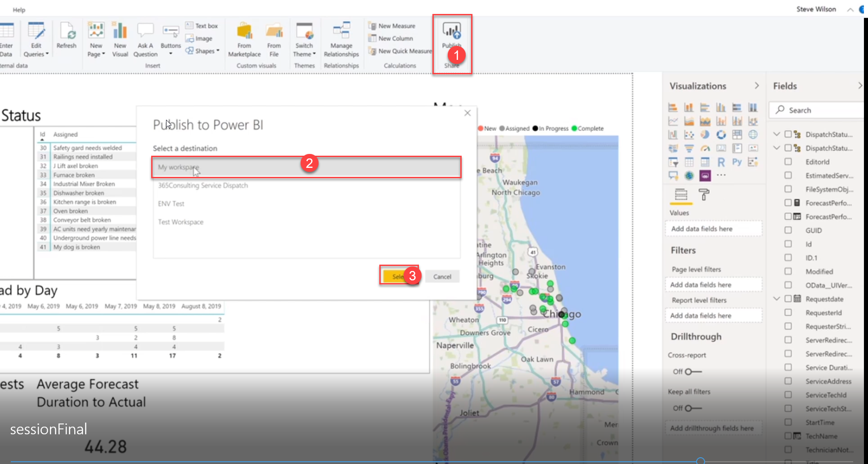Click the Refresh ribbon icon
Screen dimensions: 868x464
(67, 36)
